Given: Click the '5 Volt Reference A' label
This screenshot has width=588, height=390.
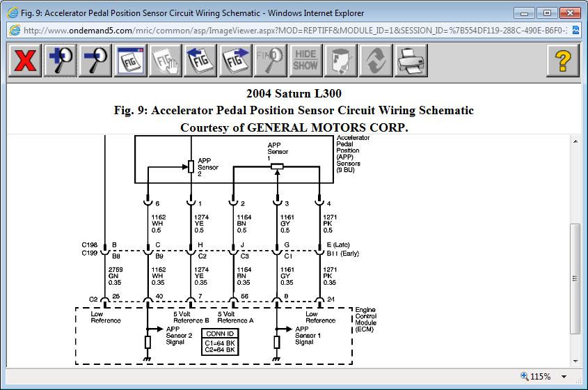Looking at the screenshot, I should coord(235,317).
